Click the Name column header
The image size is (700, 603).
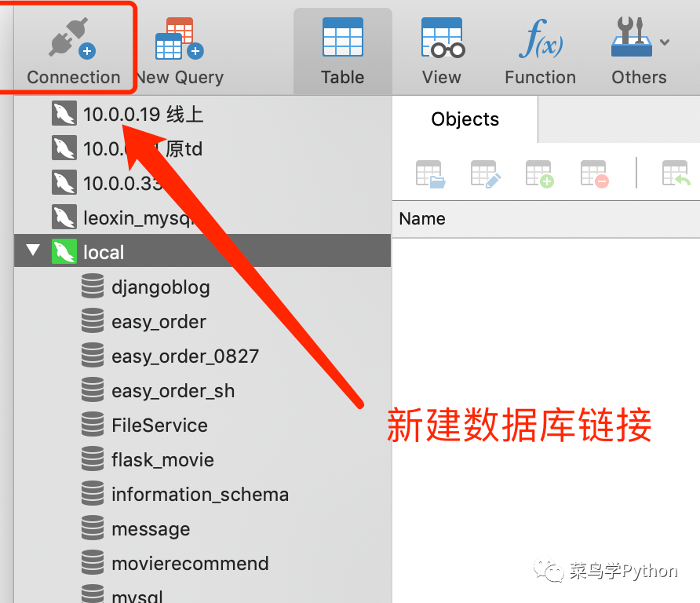[x=422, y=219]
